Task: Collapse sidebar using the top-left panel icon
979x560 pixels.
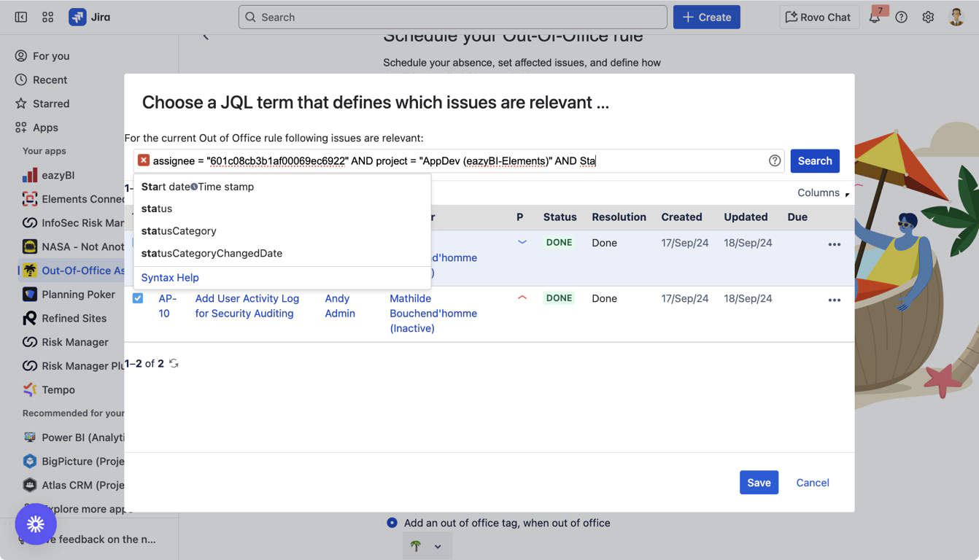Action: (21, 17)
